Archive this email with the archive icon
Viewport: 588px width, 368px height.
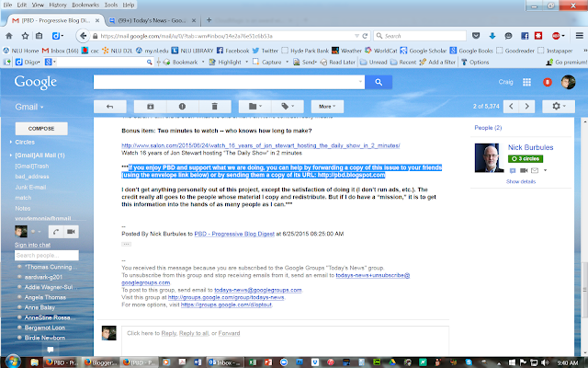151,107
